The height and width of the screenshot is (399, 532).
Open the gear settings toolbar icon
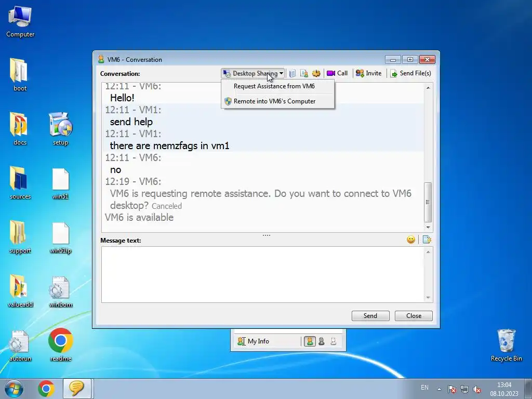316,73
